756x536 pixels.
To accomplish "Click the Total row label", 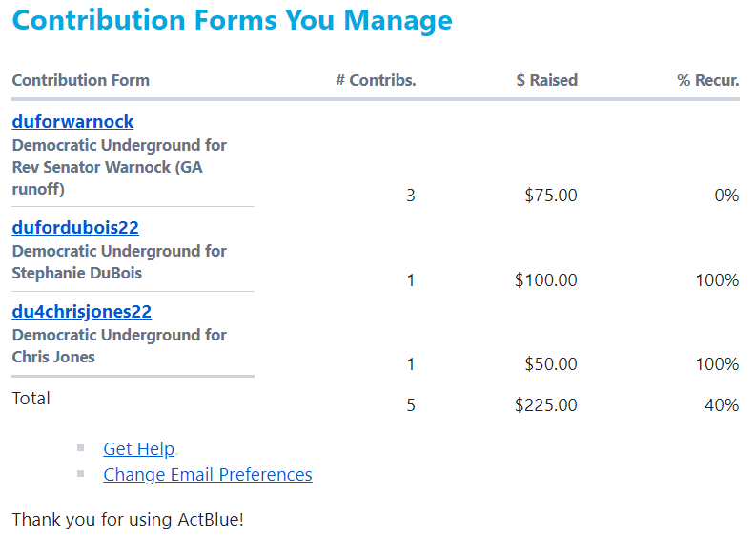I will coord(31,399).
